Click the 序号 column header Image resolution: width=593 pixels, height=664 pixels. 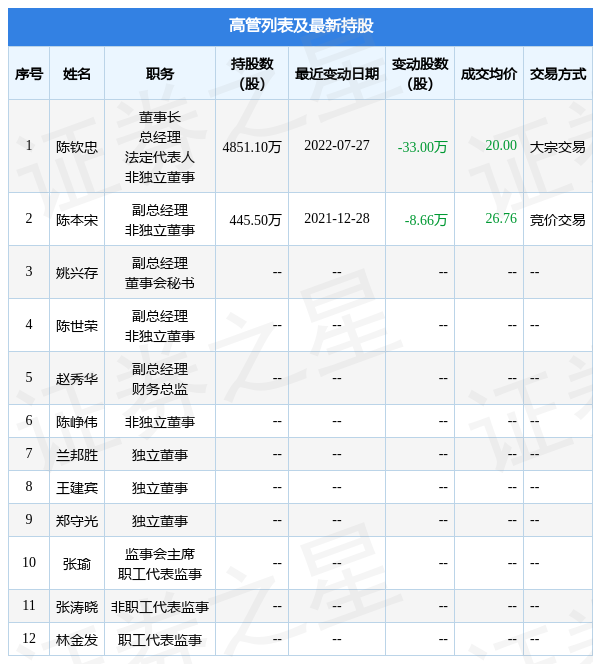pyautogui.click(x=29, y=74)
